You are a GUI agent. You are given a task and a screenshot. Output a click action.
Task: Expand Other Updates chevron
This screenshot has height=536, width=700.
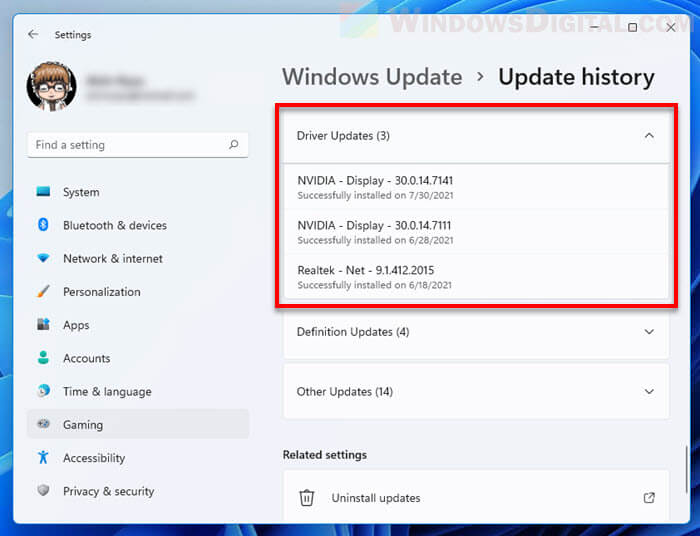(x=649, y=391)
